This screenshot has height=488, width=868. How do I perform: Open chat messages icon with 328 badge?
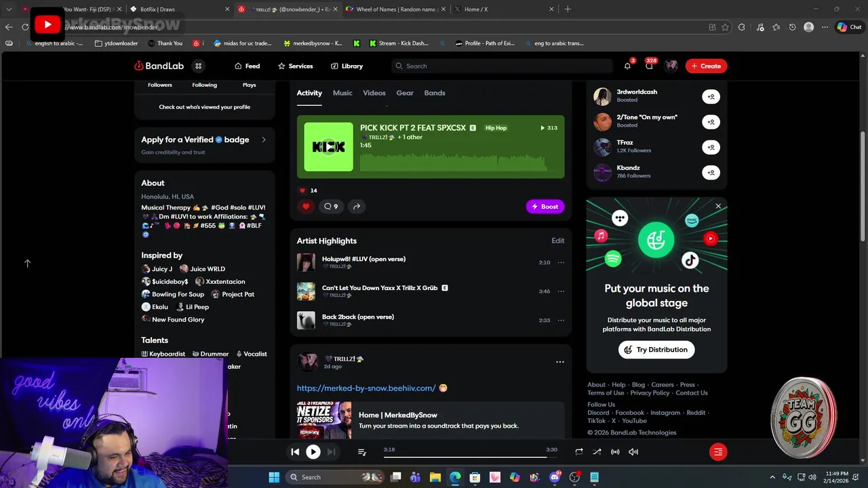click(x=649, y=66)
